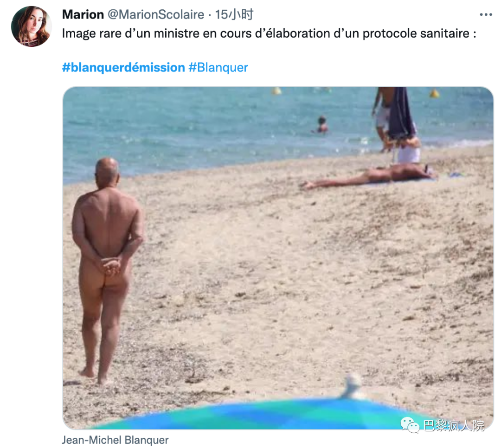Open the three-dot more options menu
This screenshot has height=448, width=501.
(486, 15)
